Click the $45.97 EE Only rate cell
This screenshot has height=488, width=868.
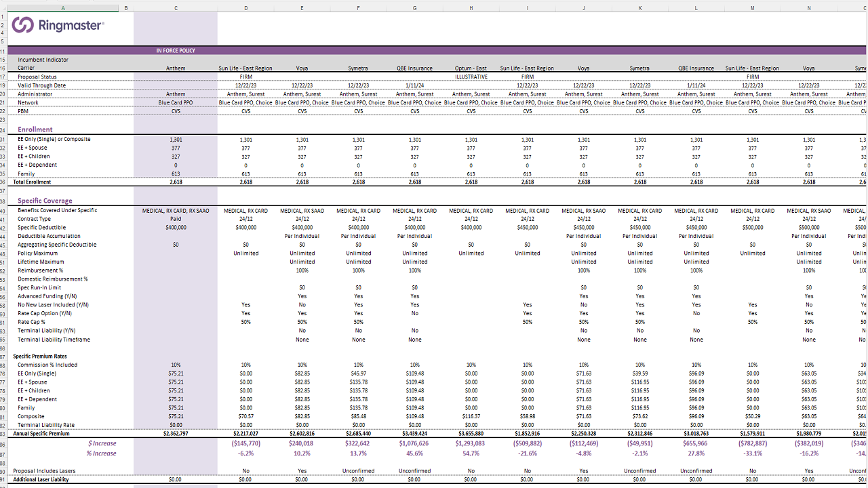pyautogui.click(x=358, y=373)
